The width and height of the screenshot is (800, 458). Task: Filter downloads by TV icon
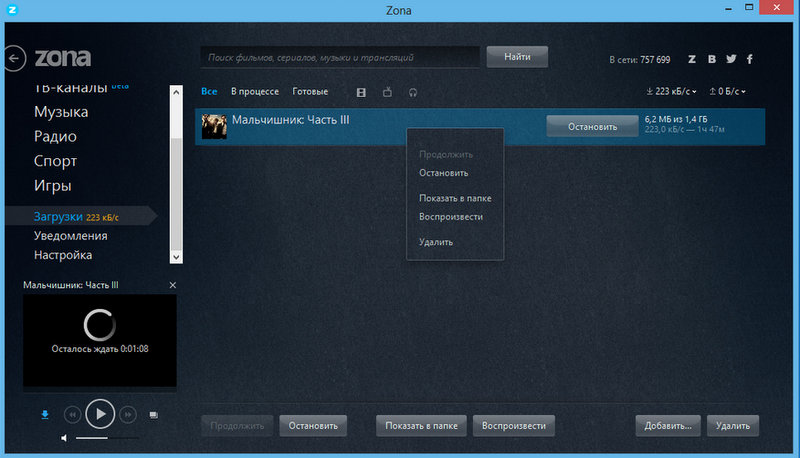[x=387, y=92]
